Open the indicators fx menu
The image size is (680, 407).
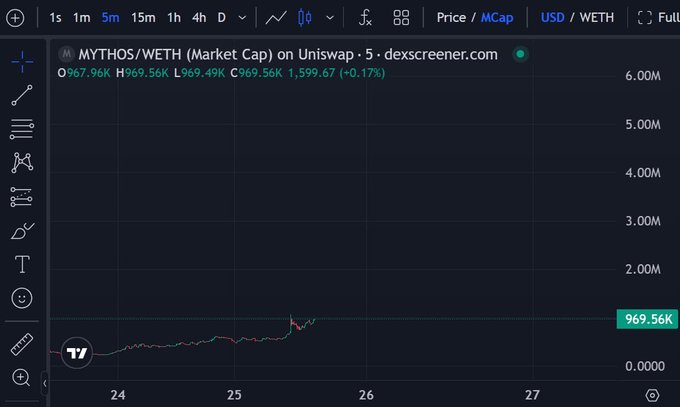365,18
